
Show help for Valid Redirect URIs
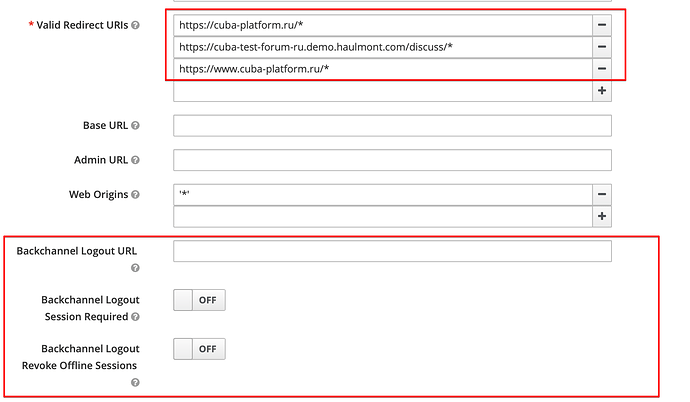[x=136, y=25]
